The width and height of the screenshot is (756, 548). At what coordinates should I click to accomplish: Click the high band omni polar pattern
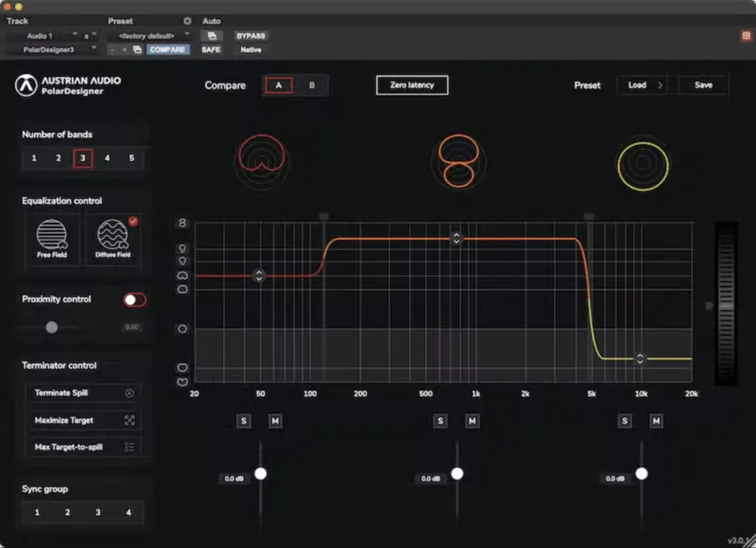point(643,166)
